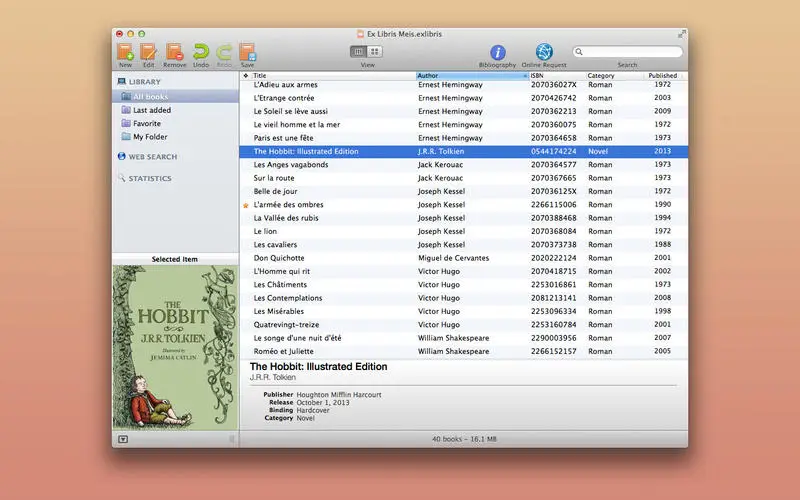Select the row La Vallée des rubis
The width and height of the screenshot is (800, 500).
tap(463, 218)
